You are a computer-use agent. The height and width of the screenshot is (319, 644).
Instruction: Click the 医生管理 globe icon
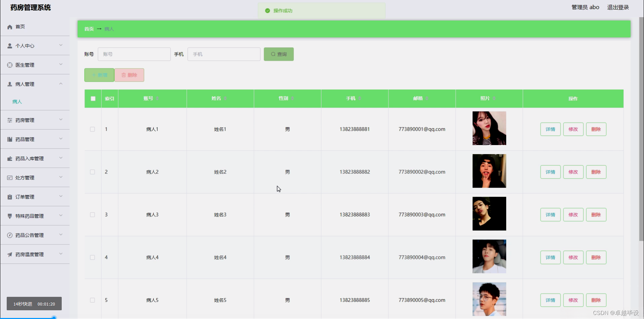click(x=9, y=65)
